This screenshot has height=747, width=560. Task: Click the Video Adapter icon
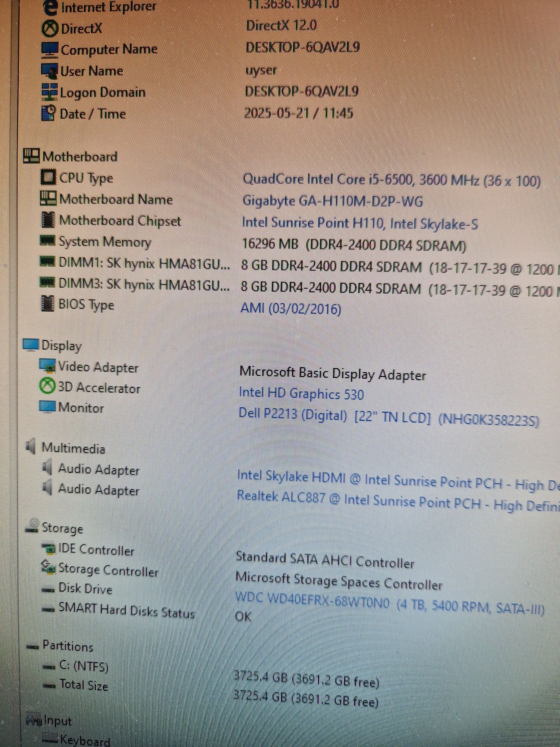coord(47,366)
